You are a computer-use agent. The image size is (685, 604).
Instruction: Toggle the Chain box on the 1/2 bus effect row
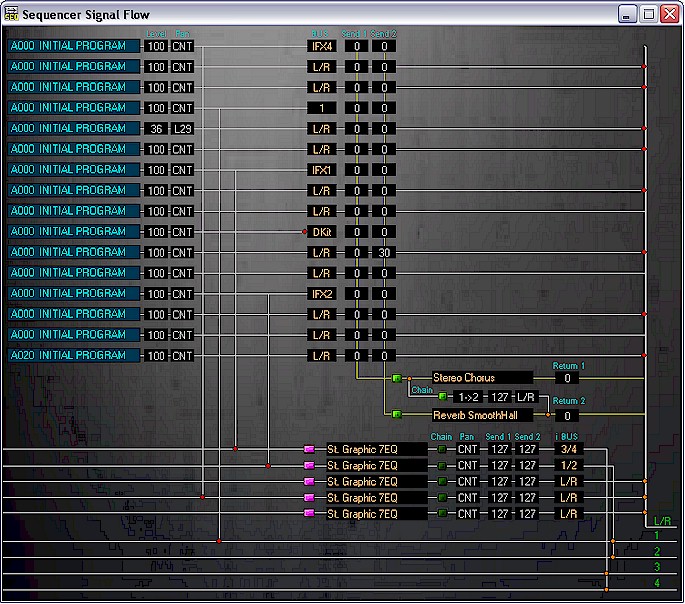[x=442, y=466]
